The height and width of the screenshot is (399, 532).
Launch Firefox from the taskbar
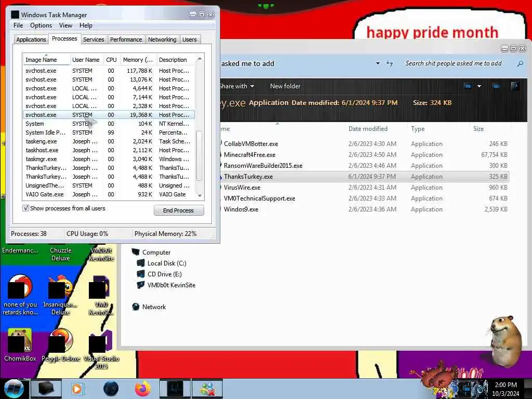coord(143,389)
